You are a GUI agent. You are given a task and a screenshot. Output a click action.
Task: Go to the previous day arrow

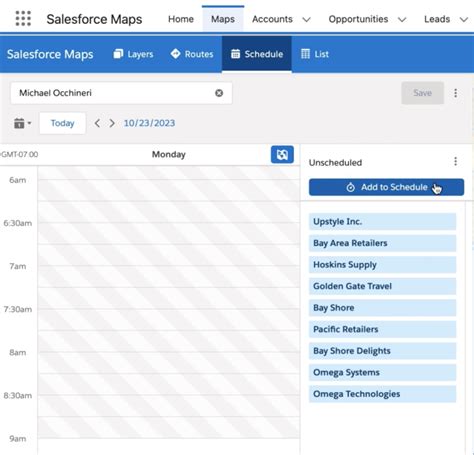click(97, 123)
